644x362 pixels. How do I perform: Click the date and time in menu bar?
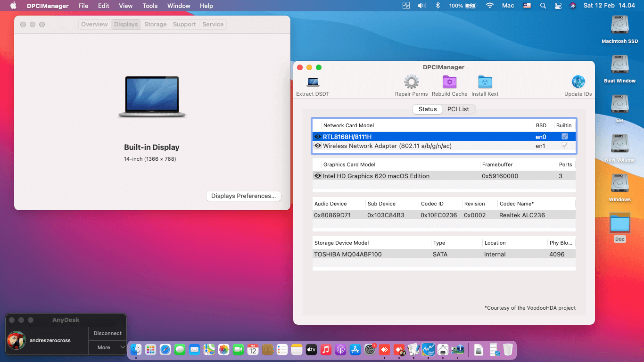[609, 6]
